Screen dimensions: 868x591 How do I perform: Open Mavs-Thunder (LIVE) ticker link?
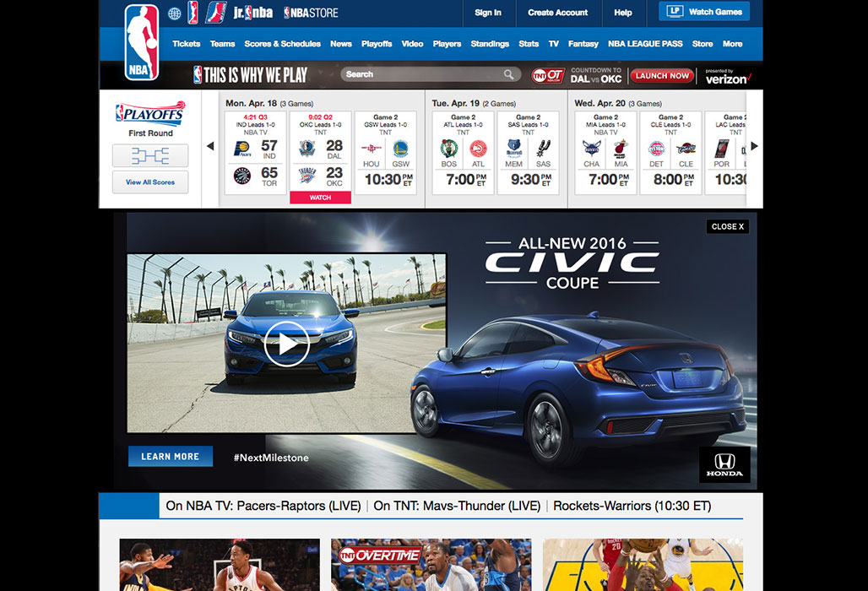click(481, 506)
